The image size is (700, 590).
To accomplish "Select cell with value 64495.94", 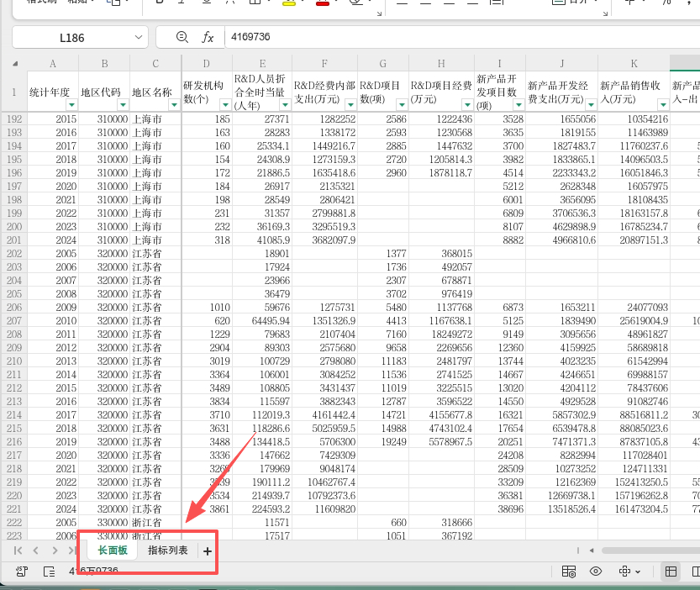I will (262, 321).
